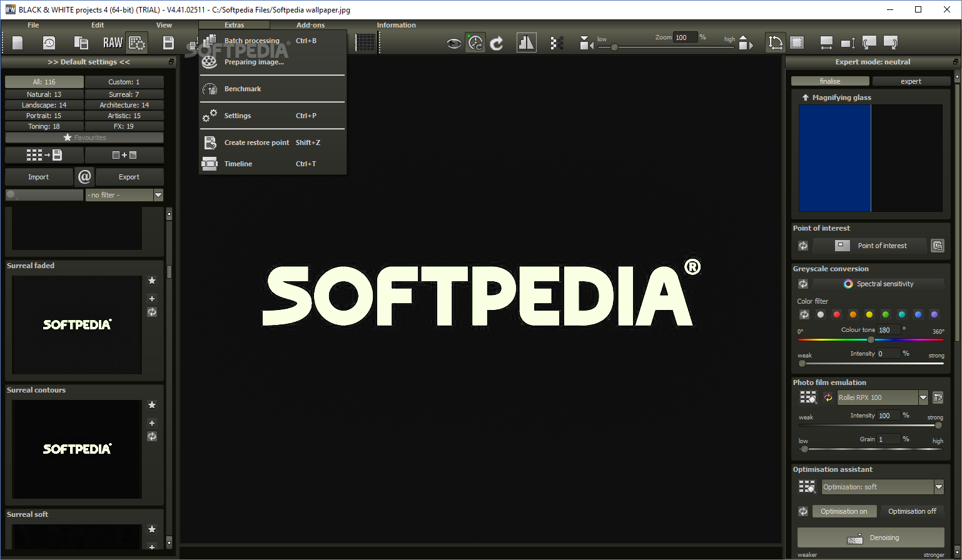This screenshot has width=962, height=560.
Task: Turn Optimisation on
Action: pyautogui.click(x=844, y=511)
